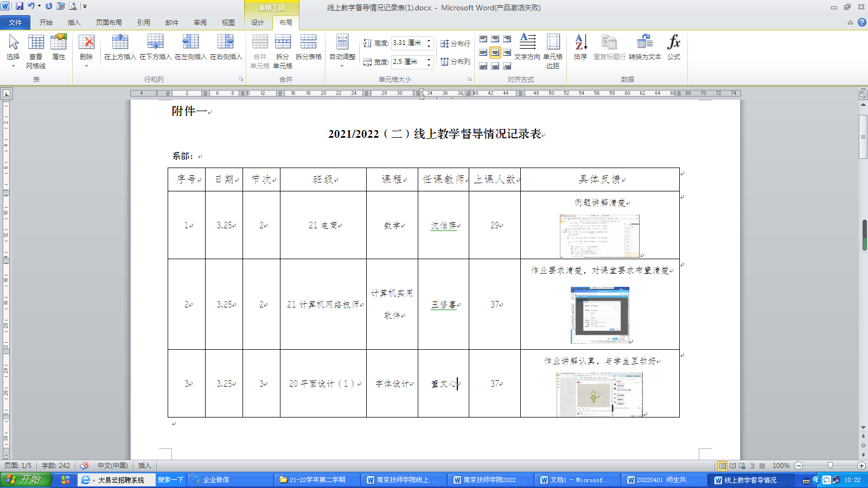Switch to Web Layout view in status bar
Viewport: 868px width, 488px height.
742,466
